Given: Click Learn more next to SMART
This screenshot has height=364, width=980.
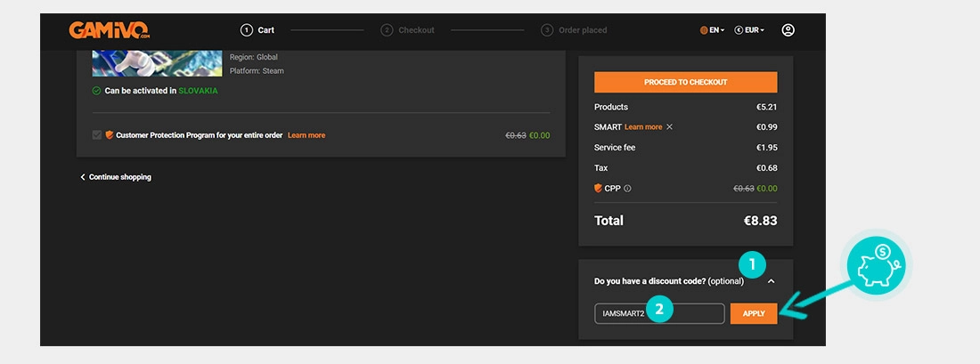Looking at the screenshot, I should pyautogui.click(x=643, y=127).
